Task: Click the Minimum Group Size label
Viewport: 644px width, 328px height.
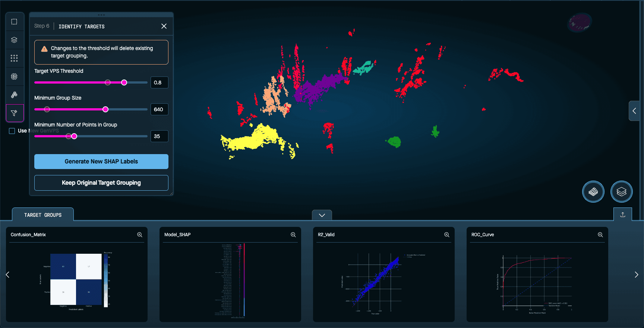Action: tap(58, 98)
